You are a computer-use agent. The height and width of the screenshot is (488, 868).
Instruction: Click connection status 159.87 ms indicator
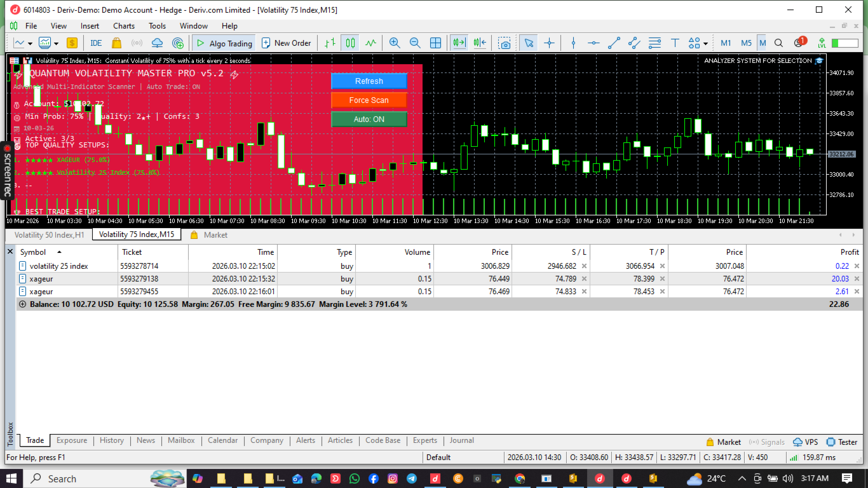[x=813, y=457]
